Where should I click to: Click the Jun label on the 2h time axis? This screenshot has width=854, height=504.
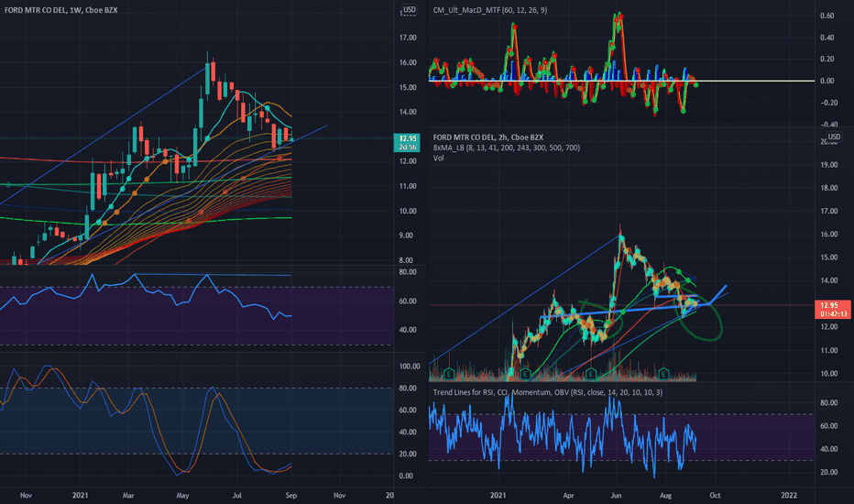(x=616, y=495)
